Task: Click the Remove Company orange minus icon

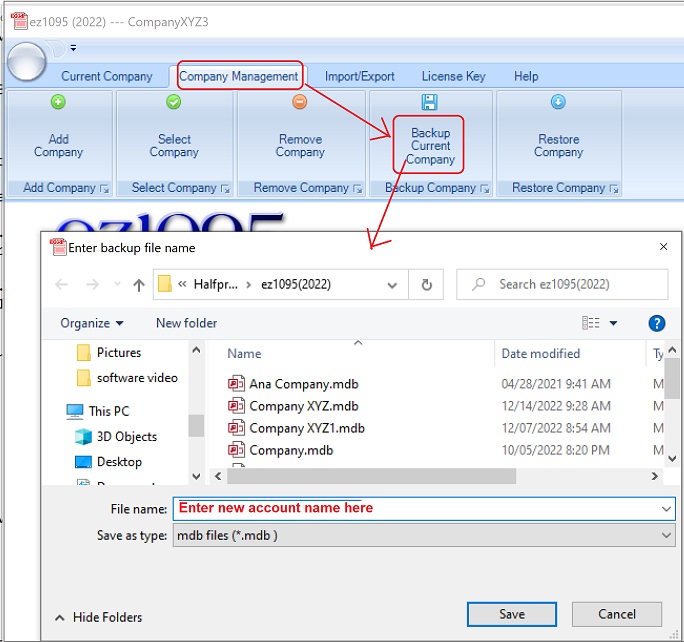Action: pyautogui.click(x=300, y=102)
